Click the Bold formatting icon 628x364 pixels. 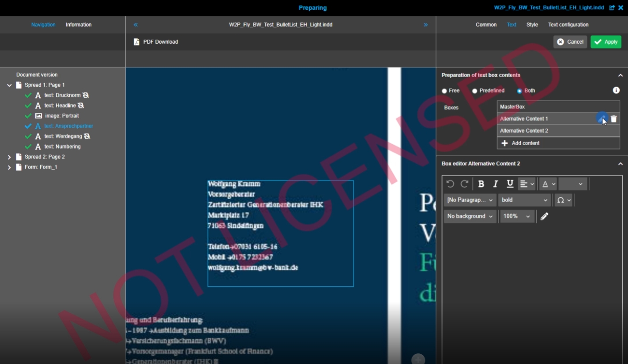click(x=481, y=184)
